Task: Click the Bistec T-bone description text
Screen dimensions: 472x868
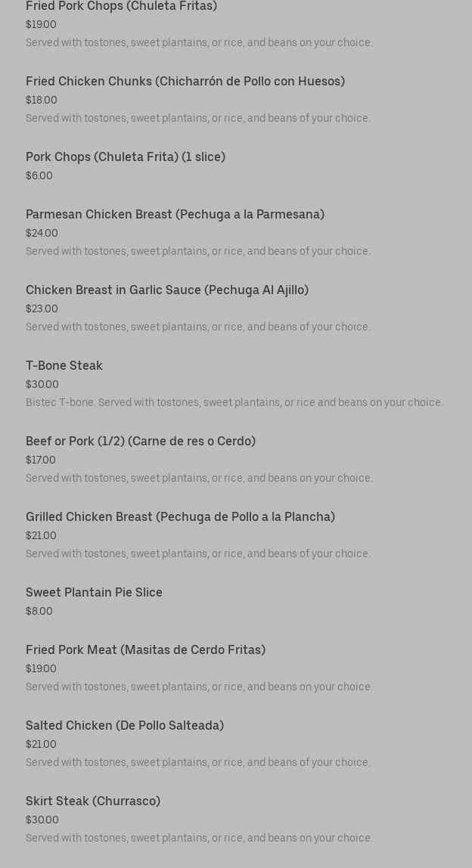Action: 234,403
